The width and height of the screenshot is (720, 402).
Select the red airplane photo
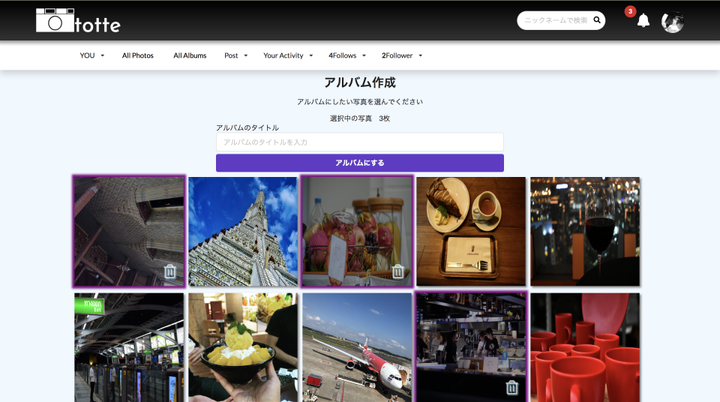click(357, 348)
